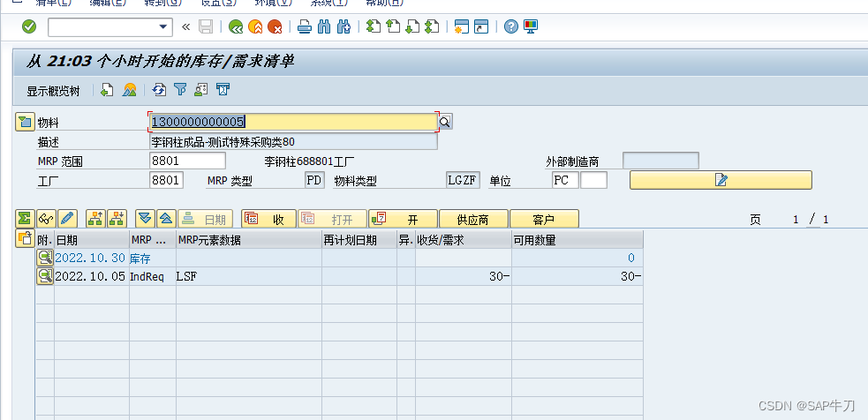This screenshot has height=420, width=868.
Task: Open details icon for the 2022.10.05 row
Action: 44,276
